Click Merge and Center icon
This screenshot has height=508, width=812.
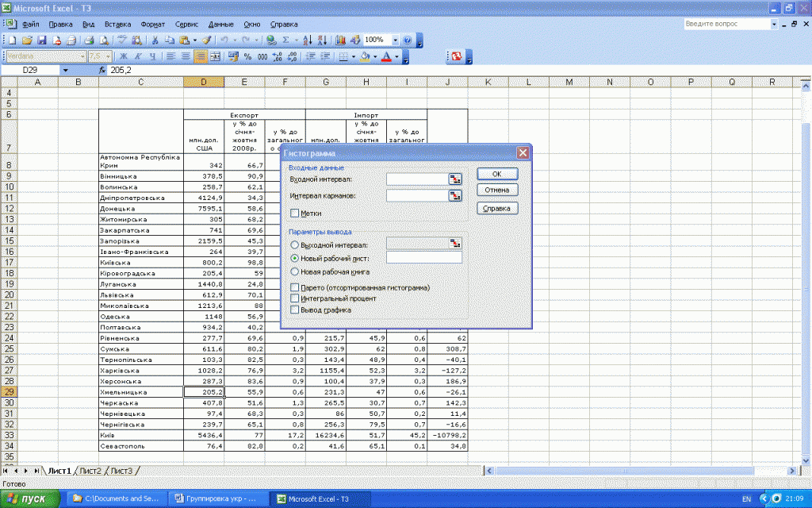point(216,56)
